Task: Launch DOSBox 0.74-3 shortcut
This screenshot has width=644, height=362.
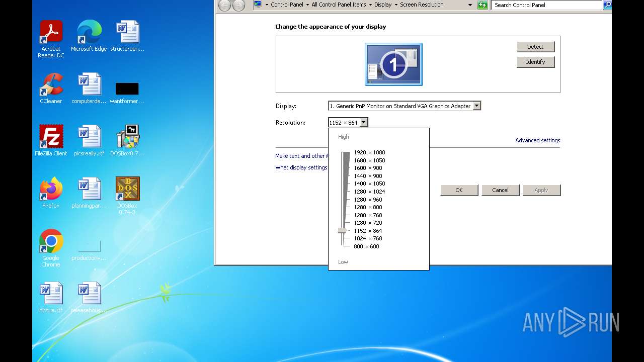Action: click(x=127, y=196)
